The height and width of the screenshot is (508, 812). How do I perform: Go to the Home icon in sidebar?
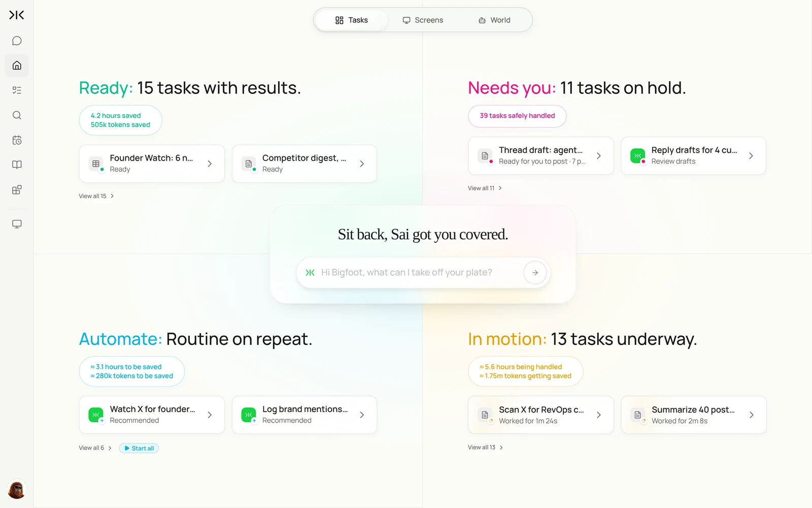click(17, 66)
